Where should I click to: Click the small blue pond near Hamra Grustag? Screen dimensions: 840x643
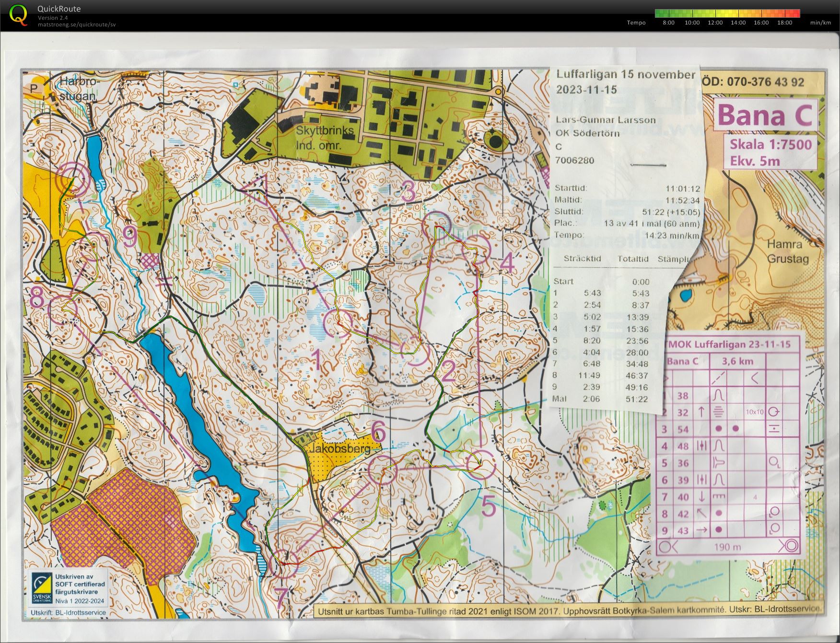tap(686, 295)
